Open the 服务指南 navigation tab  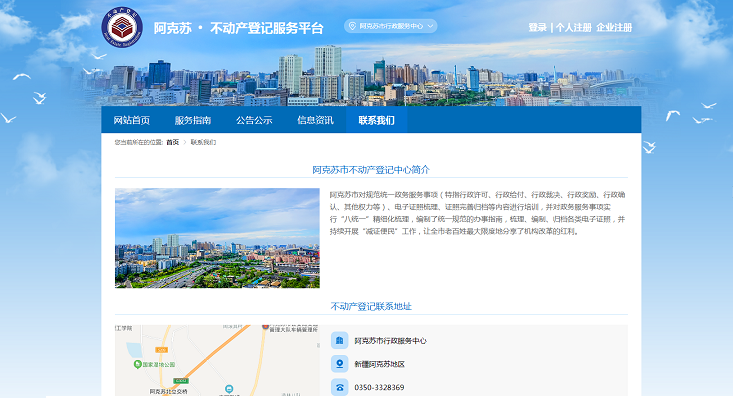193,120
